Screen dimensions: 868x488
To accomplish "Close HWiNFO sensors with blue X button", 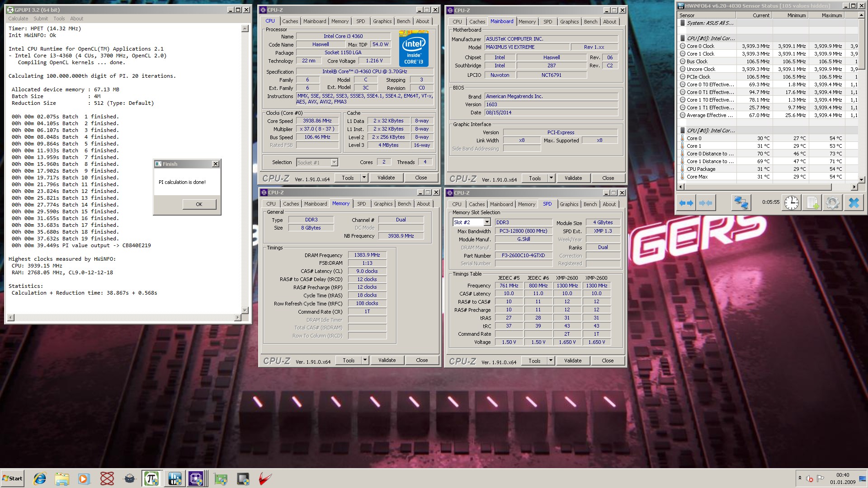I will 854,203.
